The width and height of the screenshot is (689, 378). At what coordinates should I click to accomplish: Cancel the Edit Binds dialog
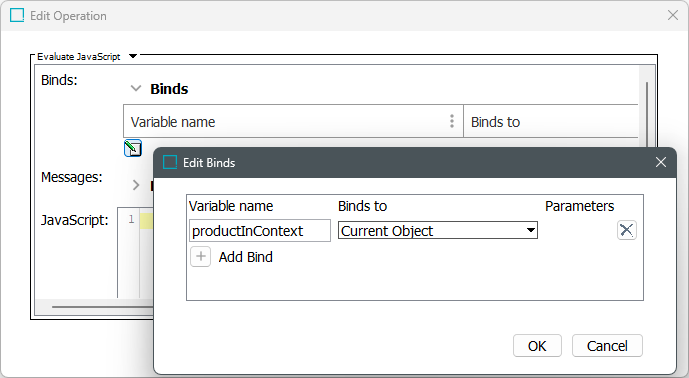click(x=607, y=346)
